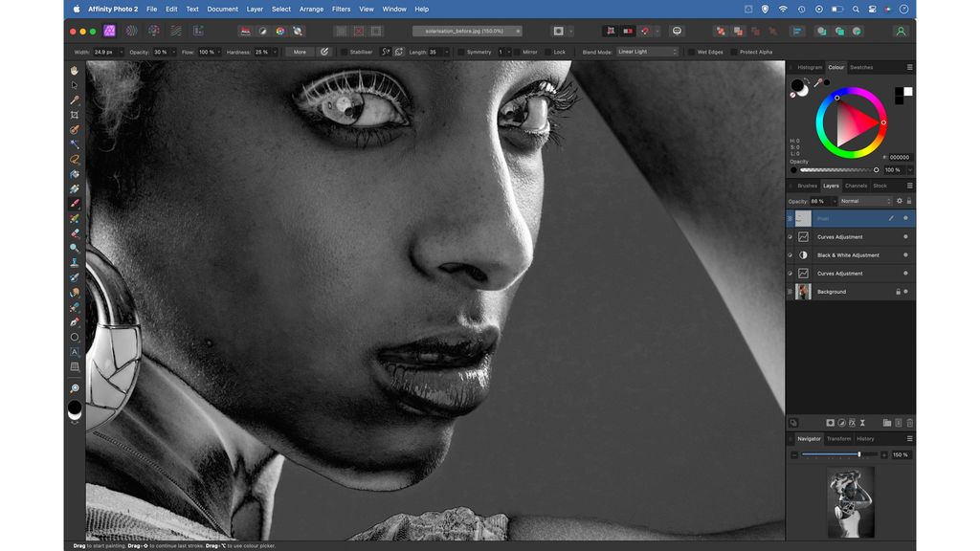980x551 pixels.
Task: Select the Crop tool
Action: coord(74,115)
